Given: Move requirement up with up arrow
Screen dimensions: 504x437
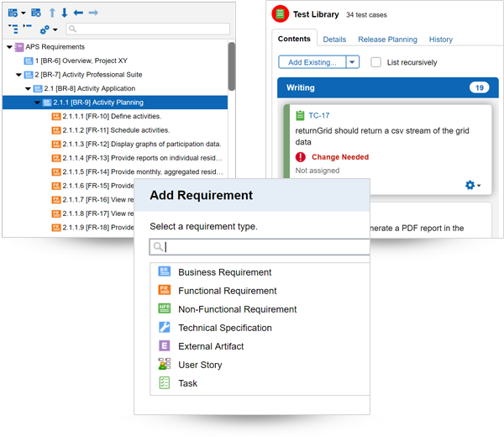Looking at the screenshot, I should click(52, 13).
